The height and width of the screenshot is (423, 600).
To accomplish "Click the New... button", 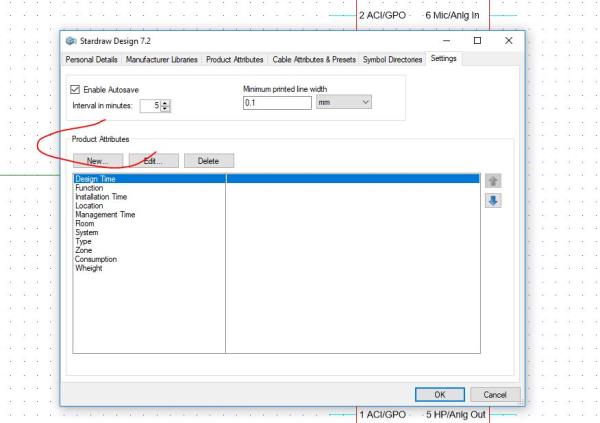I will [x=97, y=160].
